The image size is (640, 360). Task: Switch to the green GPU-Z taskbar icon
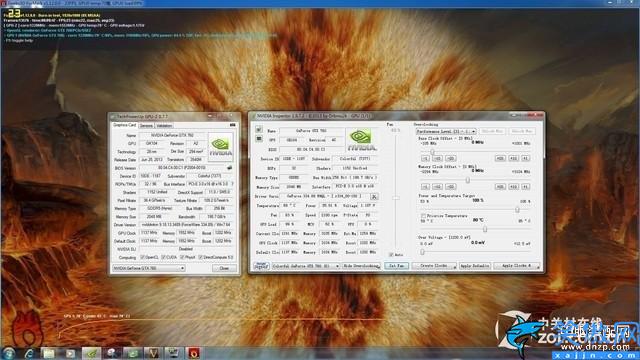[x=91, y=353]
